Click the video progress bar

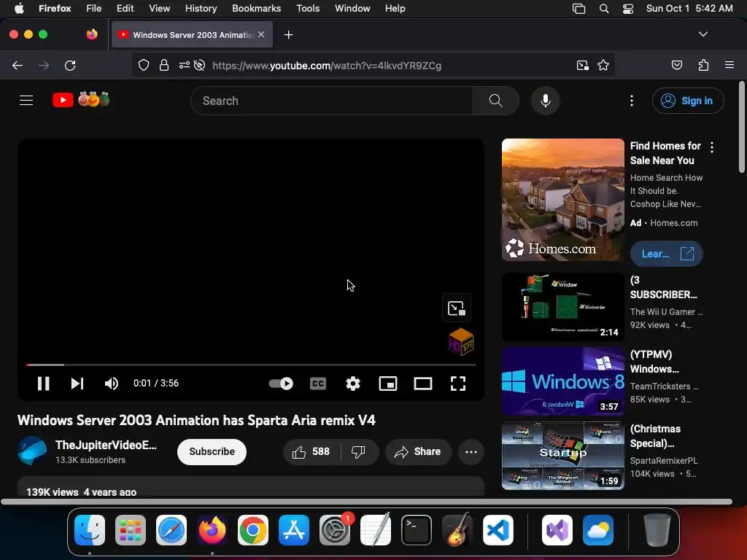pyautogui.click(x=251, y=365)
